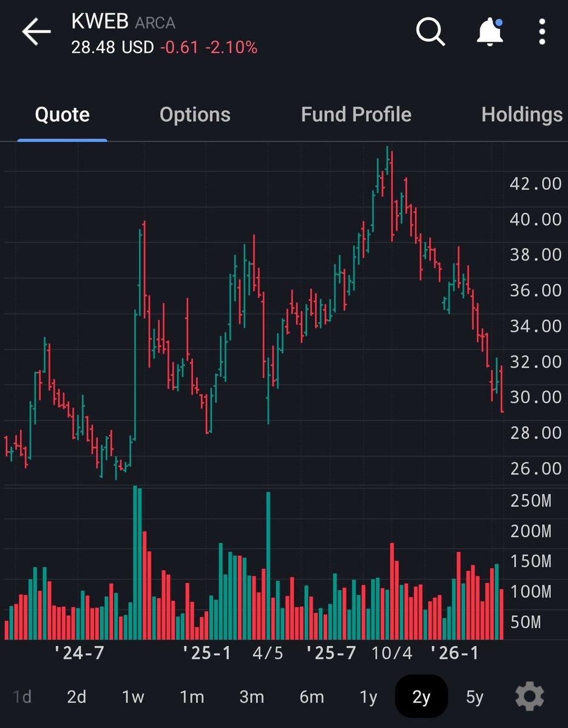Viewport: 568px width, 728px height.
Task: Tap the 28.48 USD price
Action: [113, 48]
